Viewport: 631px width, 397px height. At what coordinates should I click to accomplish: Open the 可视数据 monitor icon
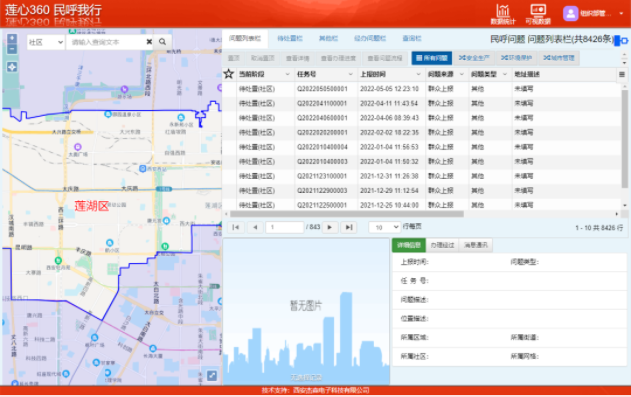(x=538, y=14)
